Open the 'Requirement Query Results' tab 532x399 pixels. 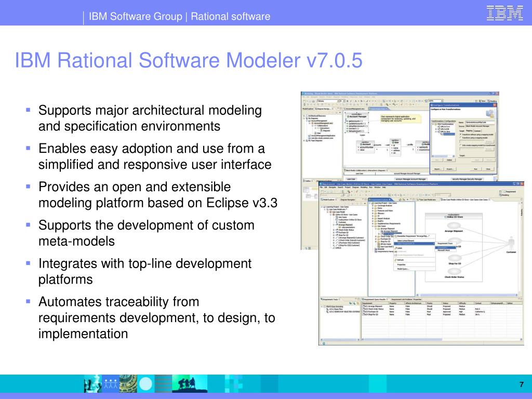374,299
